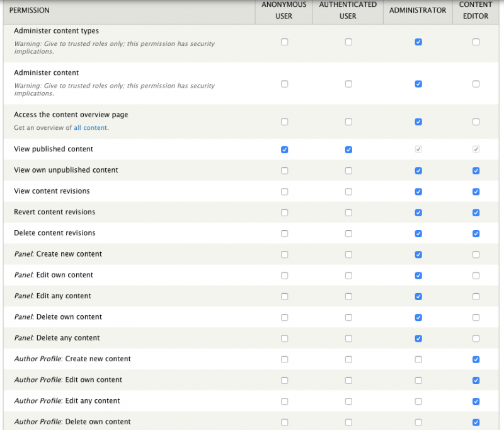This screenshot has width=504, height=430.
Task: Disable View content revisions for Content Editor
Action: [476, 192]
